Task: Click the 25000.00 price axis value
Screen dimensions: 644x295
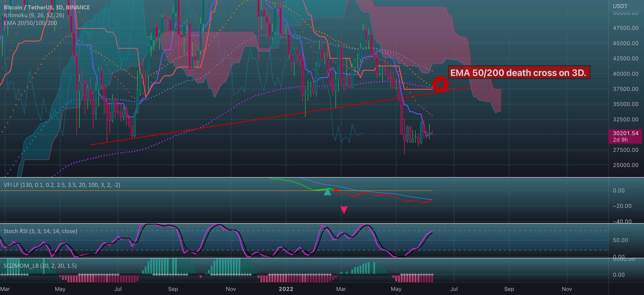Action: pyautogui.click(x=625, y=165)
